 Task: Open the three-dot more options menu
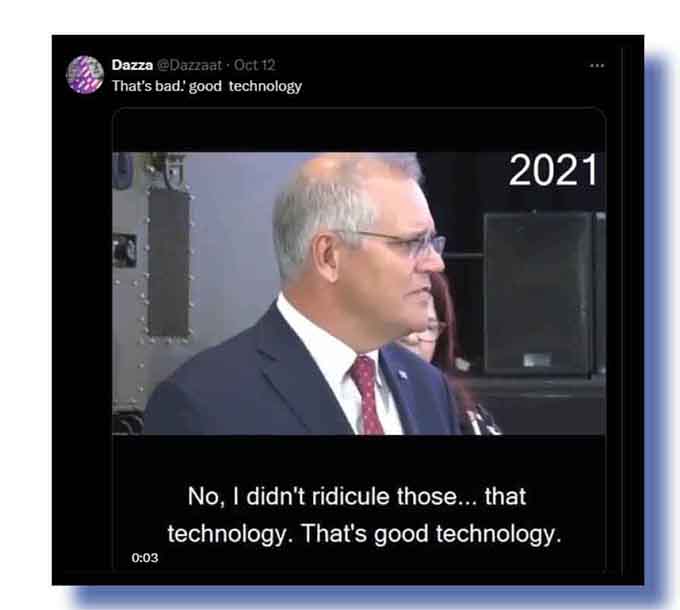click(597, 66)
